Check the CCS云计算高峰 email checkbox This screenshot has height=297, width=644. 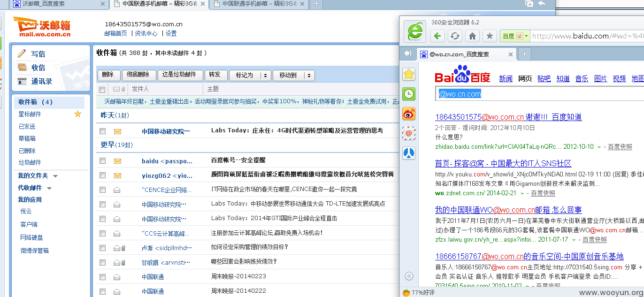coord(103,233)
